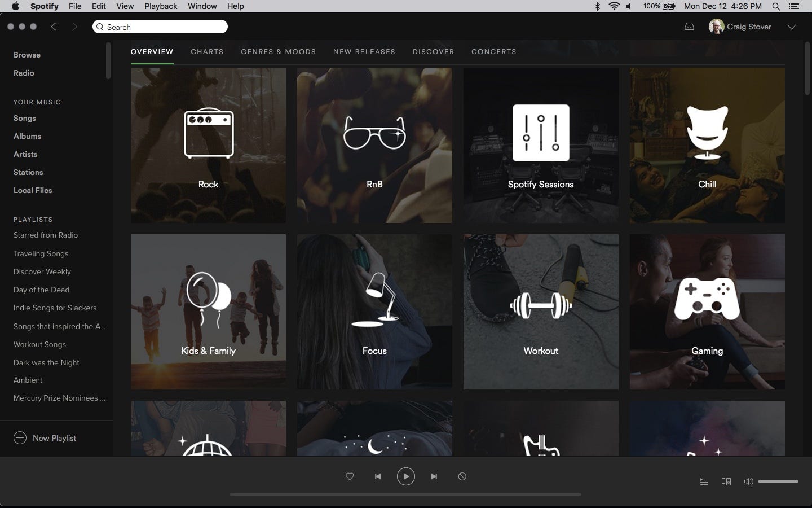Image resolution: width=812 pixels, height=508 pixels.
Task: Open the Notification Center icon
Action: [x=794, y=6]
